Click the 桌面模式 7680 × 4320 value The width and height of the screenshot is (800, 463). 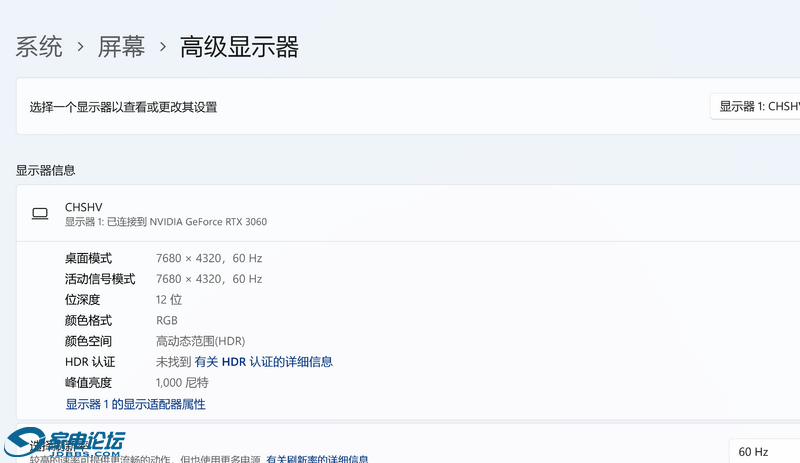[209, 258]
